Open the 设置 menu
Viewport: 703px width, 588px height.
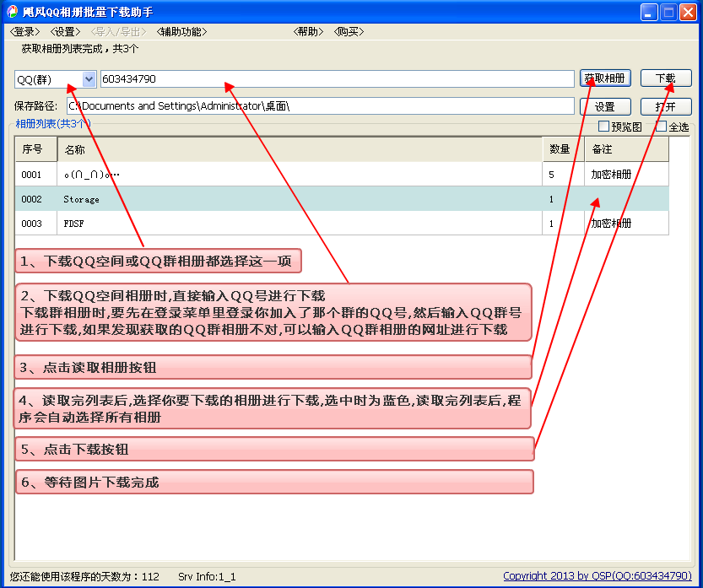(66, 32)
